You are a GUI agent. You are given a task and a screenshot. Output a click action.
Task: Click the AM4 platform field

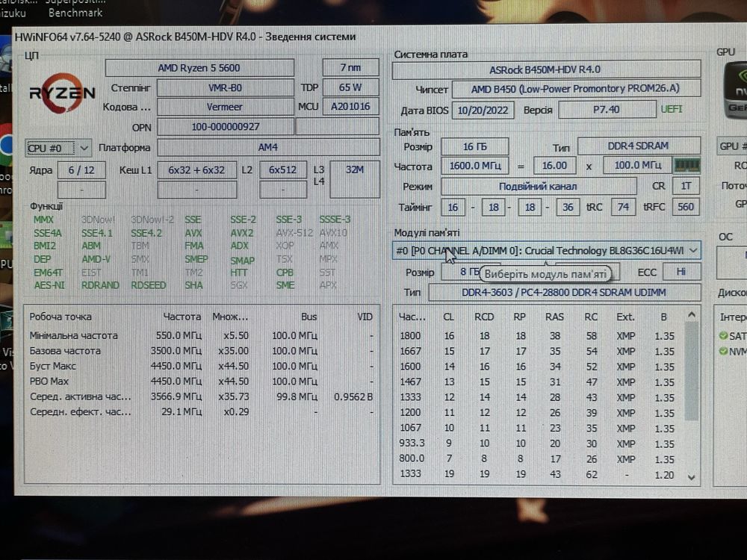click(x=268, y=148)
